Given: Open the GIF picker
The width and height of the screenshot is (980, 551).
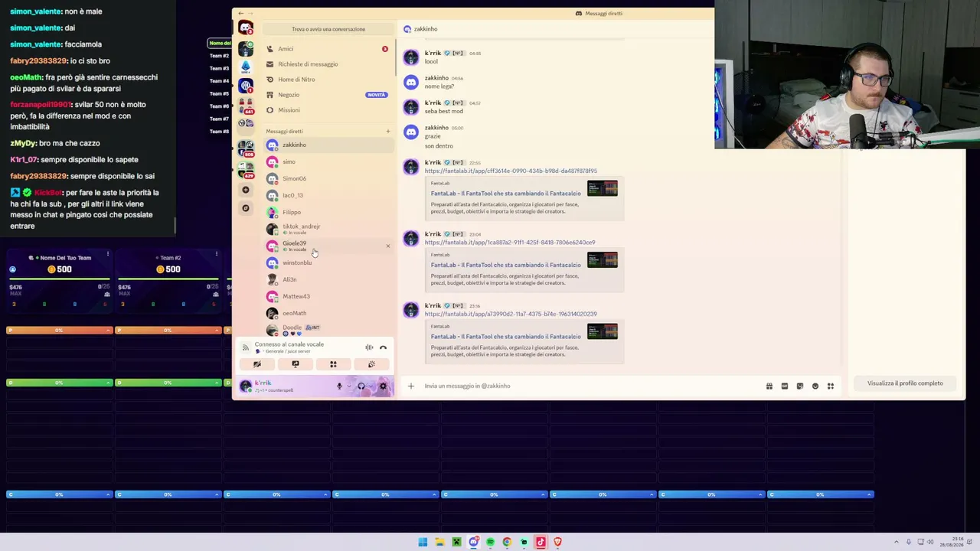Looking at the screenshot, I should click(785, 386).
